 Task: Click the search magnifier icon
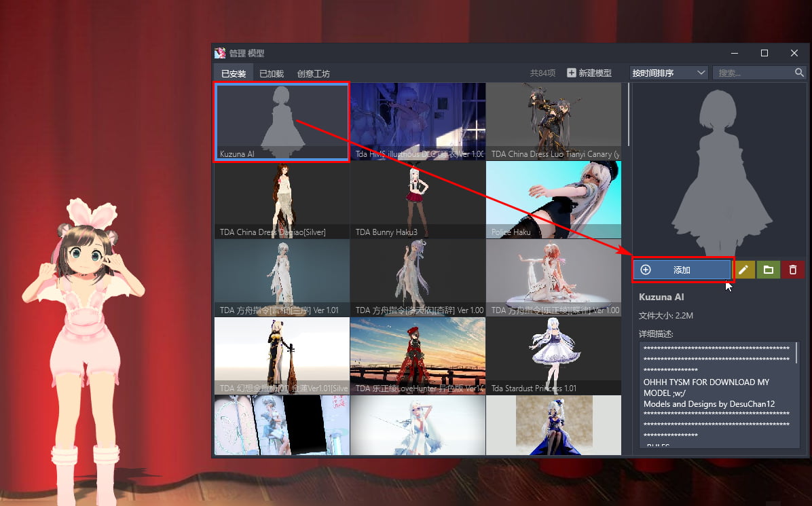(x=799, y=73)
